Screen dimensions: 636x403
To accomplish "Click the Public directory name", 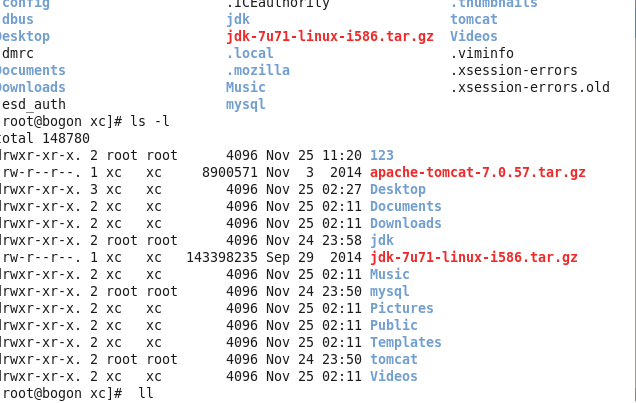I will 393,326.
